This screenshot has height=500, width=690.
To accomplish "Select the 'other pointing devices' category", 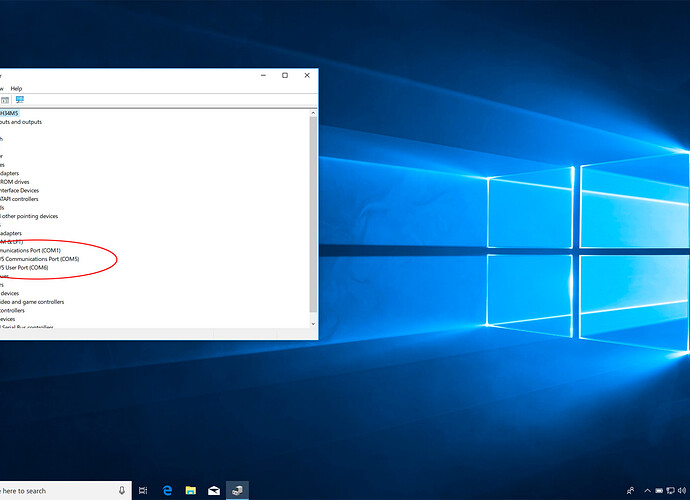I will pos(29,216).
